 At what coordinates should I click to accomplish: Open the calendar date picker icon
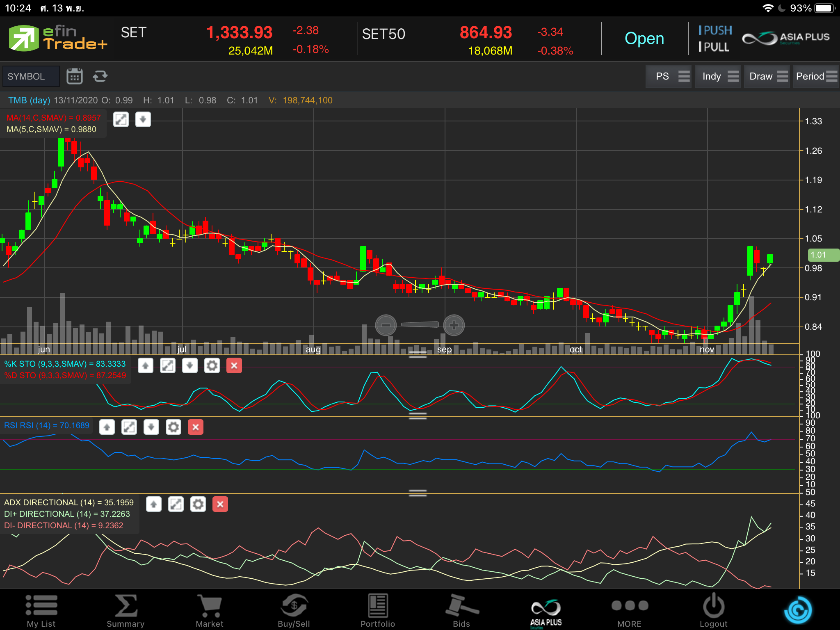coord(74,76)
